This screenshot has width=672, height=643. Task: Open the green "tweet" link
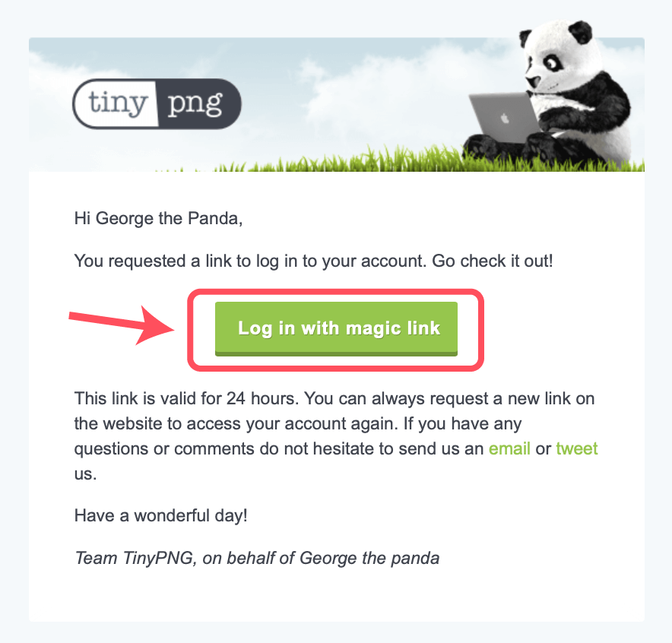pyautogui.click(x=576, y=448)
